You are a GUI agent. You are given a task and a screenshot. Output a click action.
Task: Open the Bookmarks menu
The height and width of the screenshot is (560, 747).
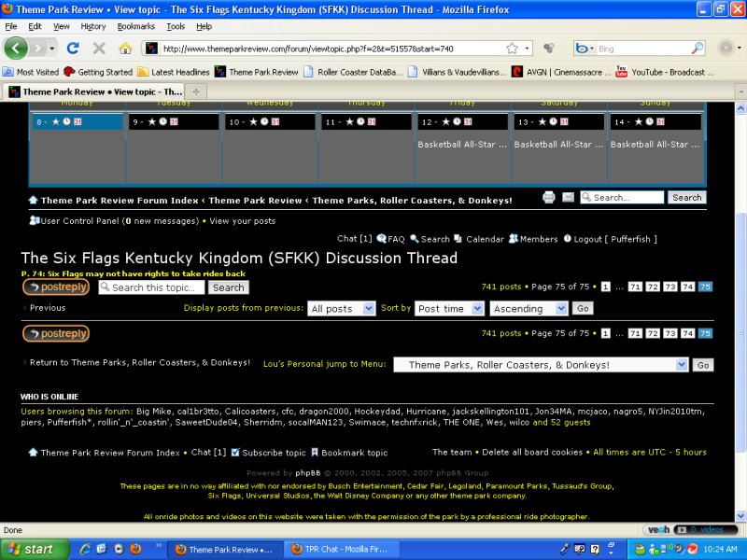click(135, 26)
